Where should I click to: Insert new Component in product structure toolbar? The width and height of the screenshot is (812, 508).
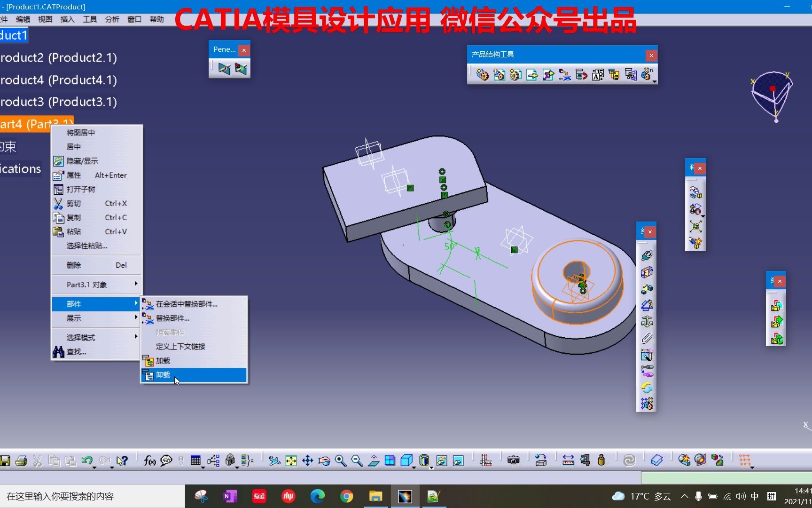482,75
